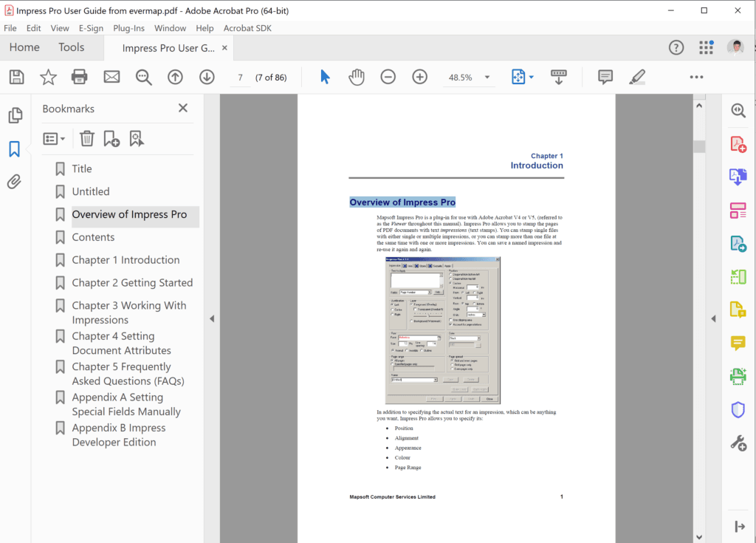Open the Page Thumbnails panel
This screenshot has height=543, width=756.
point(13,115)
